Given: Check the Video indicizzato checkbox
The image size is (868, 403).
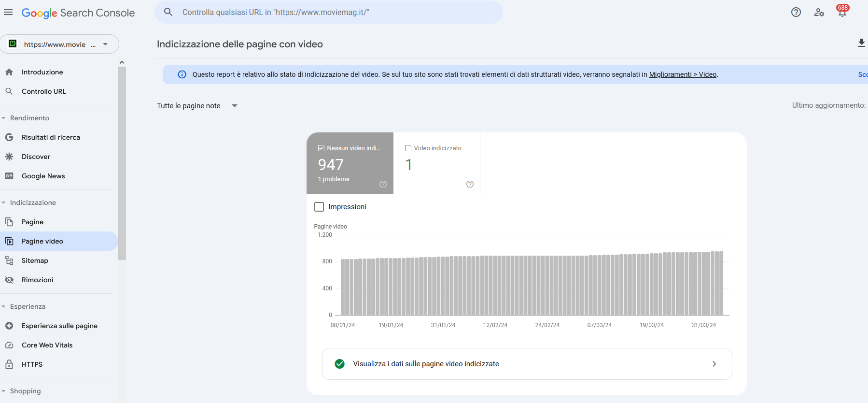Looking at the screenshot, I should click(408, 148).
